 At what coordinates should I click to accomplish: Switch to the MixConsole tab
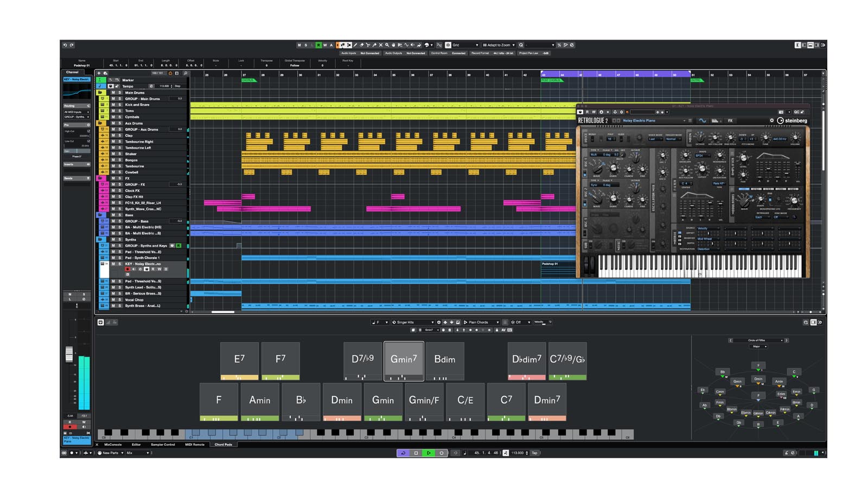click(x=113, y=445)
